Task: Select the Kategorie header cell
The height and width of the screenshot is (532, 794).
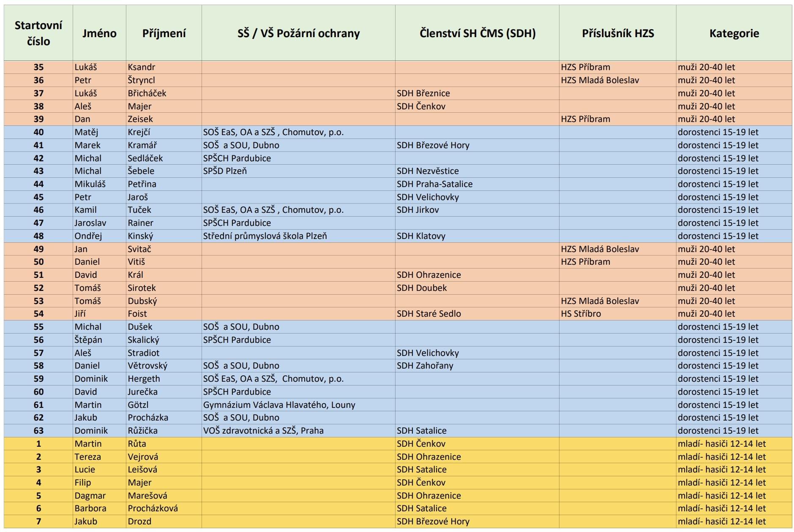Action: point(734,33)
